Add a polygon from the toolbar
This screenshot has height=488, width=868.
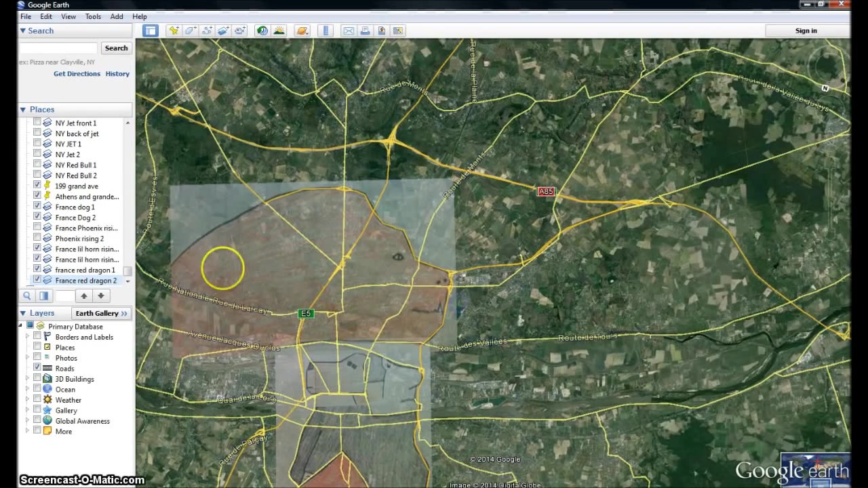coord(191,30)
